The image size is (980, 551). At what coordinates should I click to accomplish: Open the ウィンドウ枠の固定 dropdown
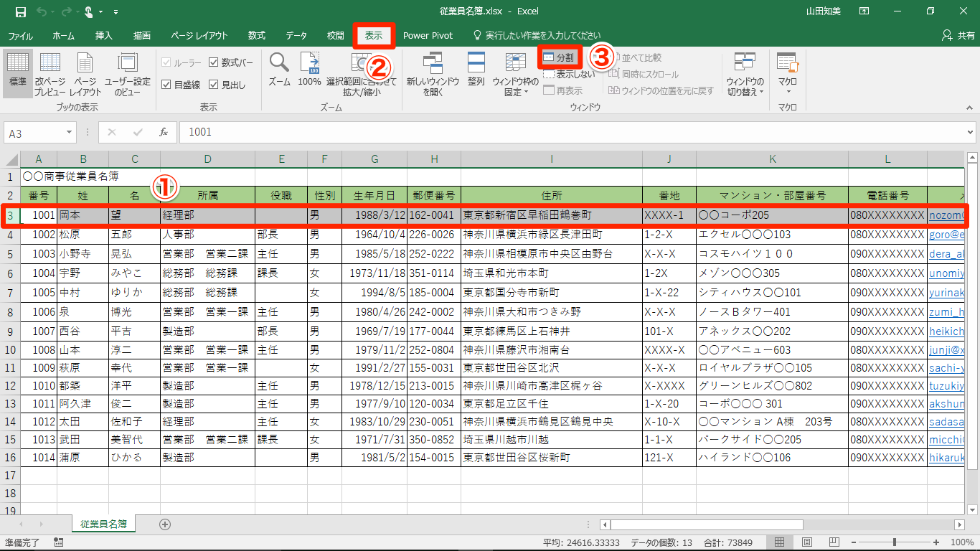[x=515, y=74]
